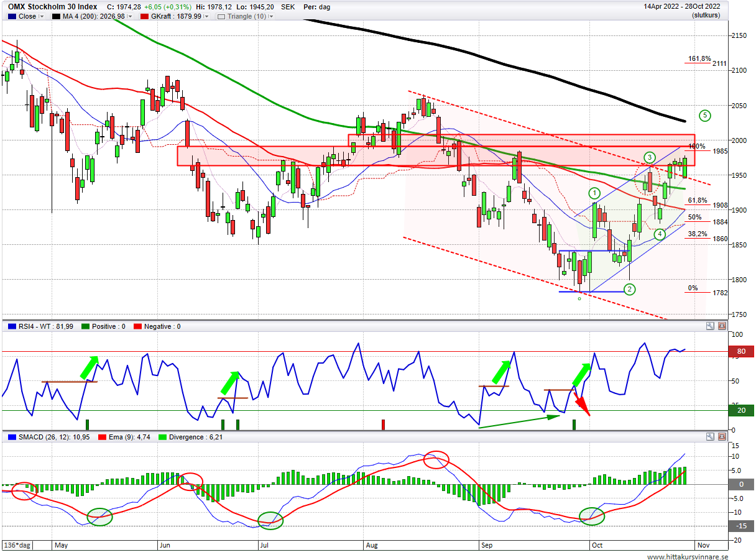Open RSI4 panel settings wrench icon
Screen dimensions: 756x560
[711, 326]
